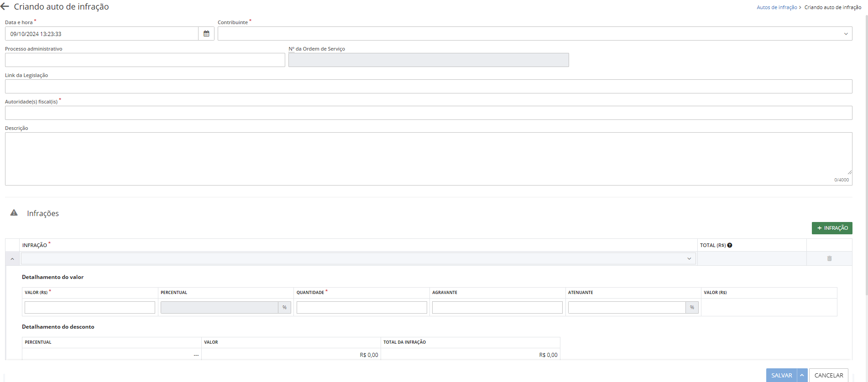The height and width of the screenshot is (382, 868).
Task: Click the Nº da Ordem de Serviço field
Action: pyautogui.click(x=429, y=60)
